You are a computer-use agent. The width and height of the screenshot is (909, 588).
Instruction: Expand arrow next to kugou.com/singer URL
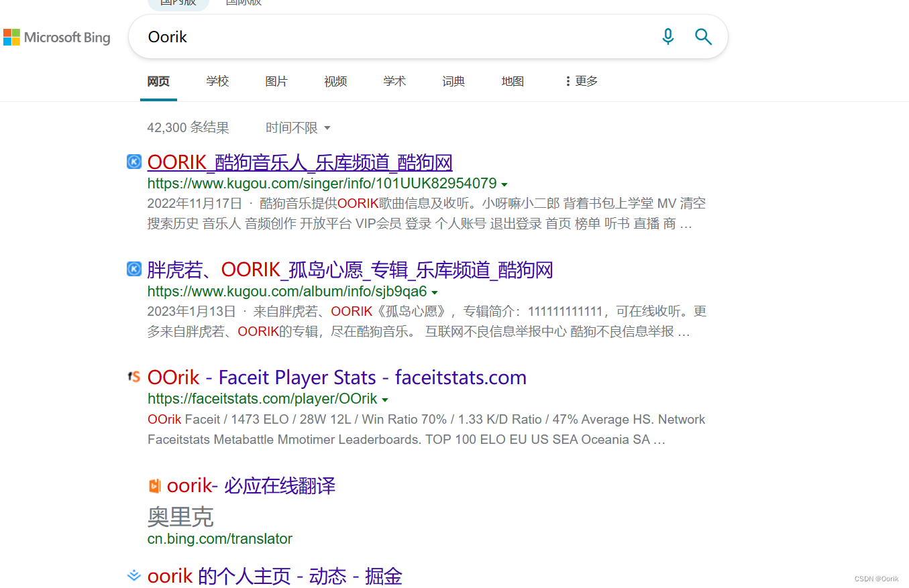tap(504, 184)
